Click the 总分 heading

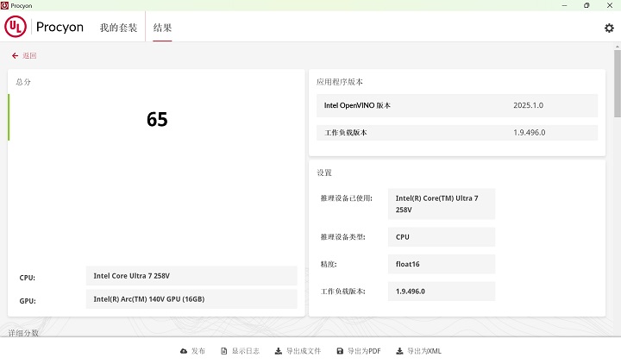pyautogui.click(x=23, y=82)
